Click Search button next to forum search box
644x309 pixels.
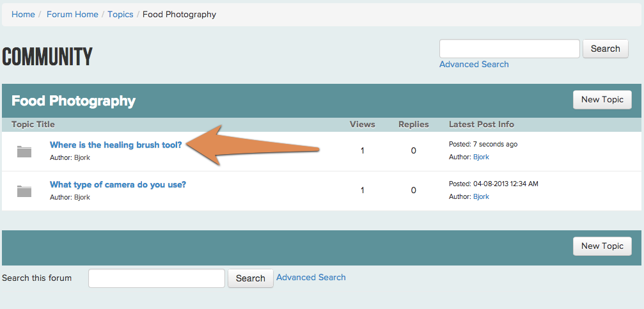click(x=251, y=278)
